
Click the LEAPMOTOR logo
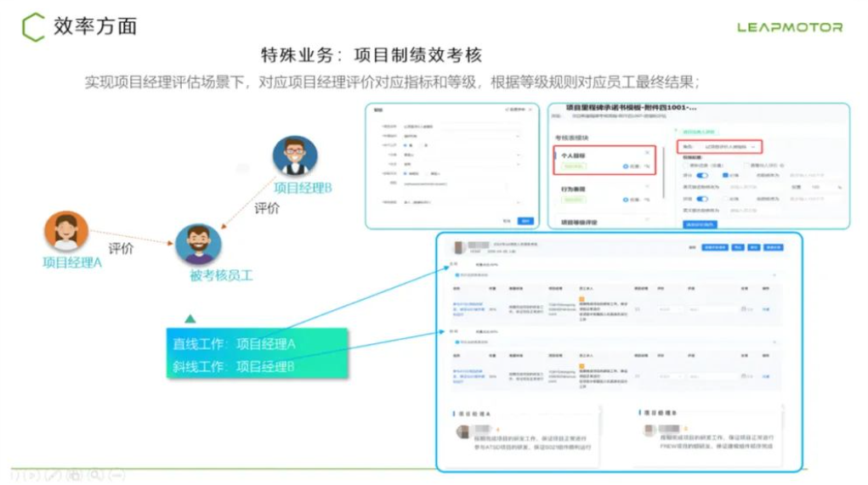(790, 27)
